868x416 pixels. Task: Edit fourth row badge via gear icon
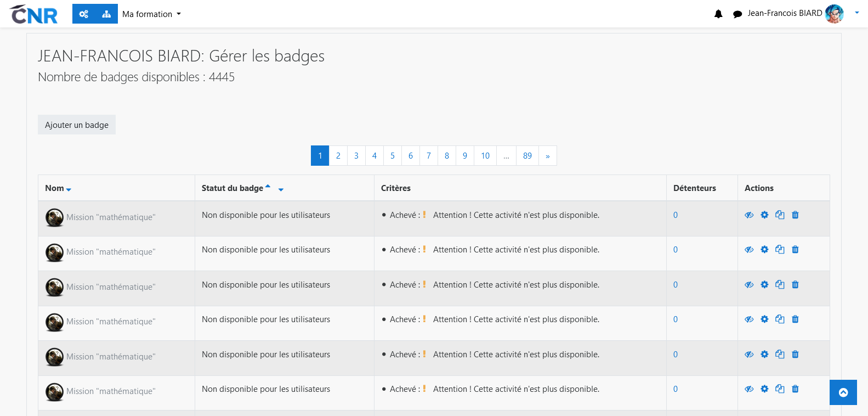(x=764, y=319)
